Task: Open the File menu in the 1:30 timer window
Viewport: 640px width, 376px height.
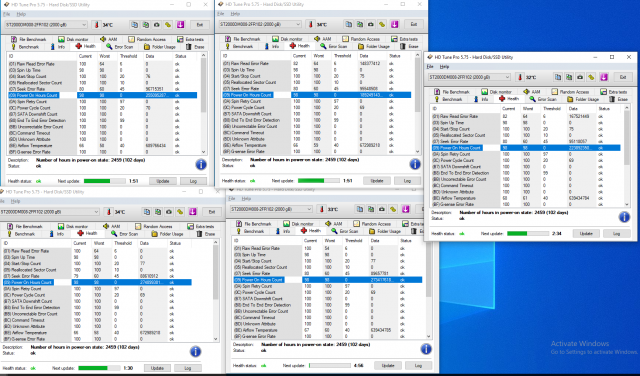Action: [2, 201]
